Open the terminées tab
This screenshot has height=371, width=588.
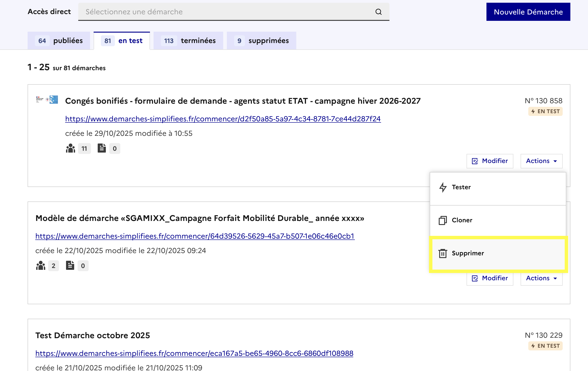[x=188, y=41]
